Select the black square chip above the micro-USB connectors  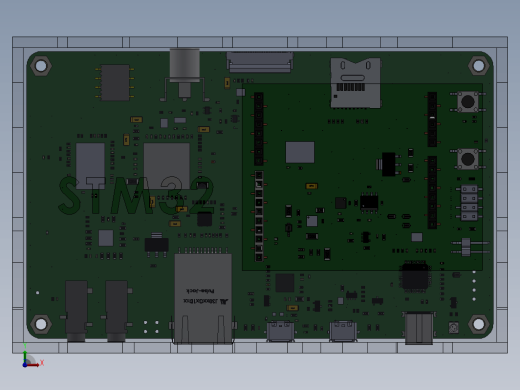(285, 283)
